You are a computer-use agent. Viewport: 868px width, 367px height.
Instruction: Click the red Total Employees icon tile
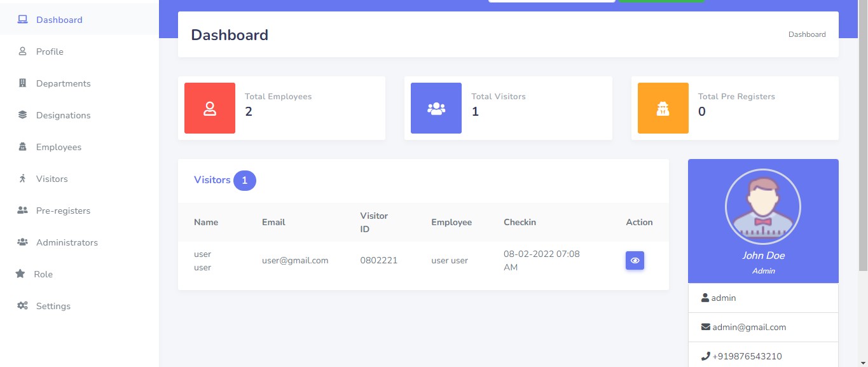210,108
